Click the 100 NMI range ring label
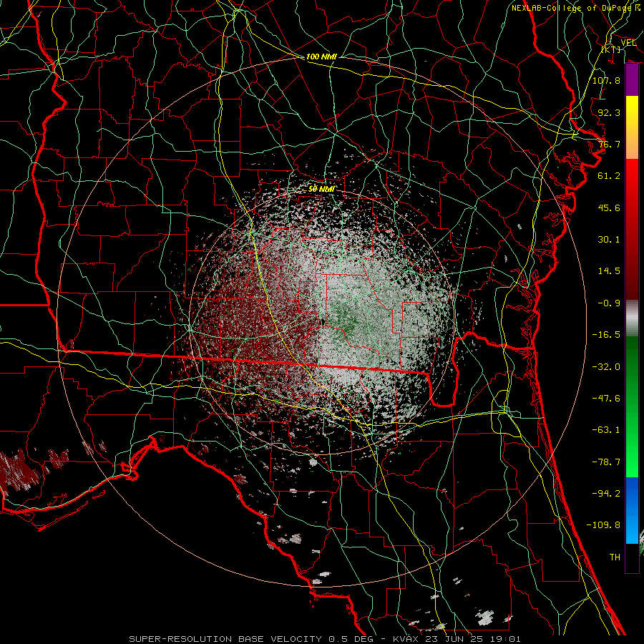 [x=321, y=57]
